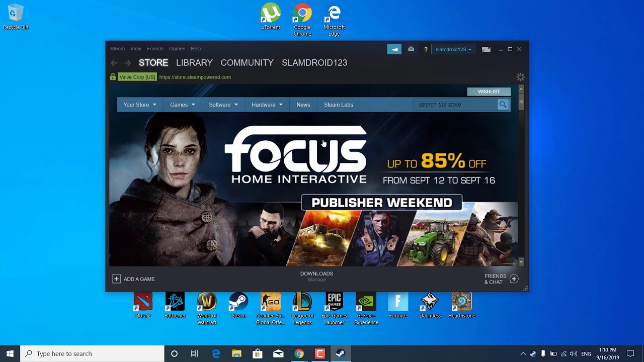Click the Steam icon in the taskbar
The image size is (644, 362).
tap(341, 353)
